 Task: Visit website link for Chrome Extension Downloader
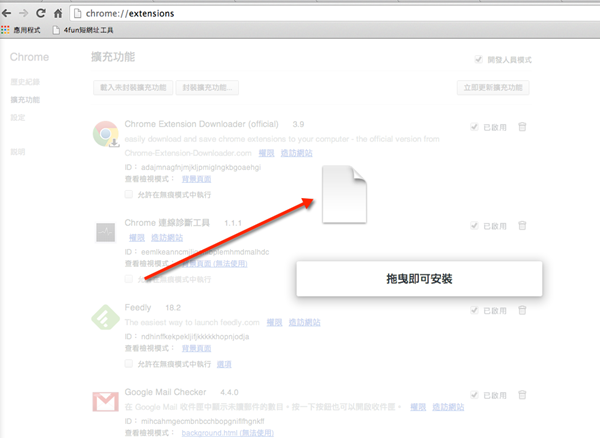297,153
